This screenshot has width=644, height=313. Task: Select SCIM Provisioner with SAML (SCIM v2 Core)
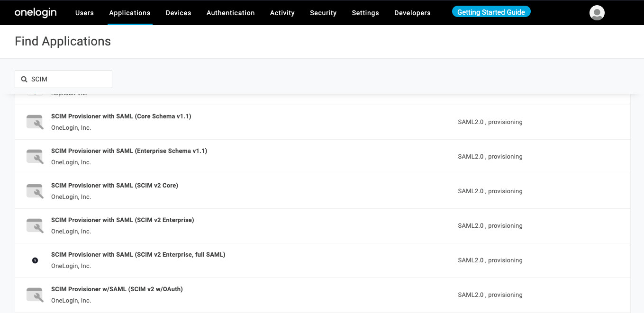pos(115,185)
